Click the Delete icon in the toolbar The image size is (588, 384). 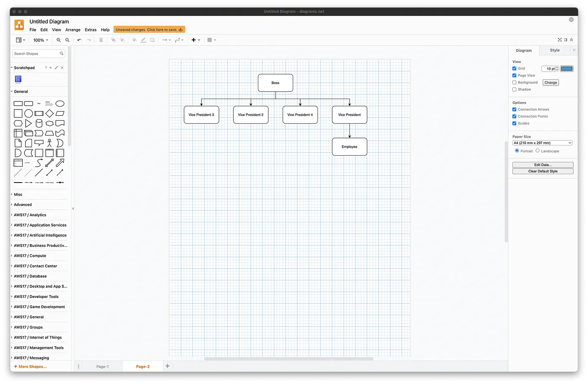point(101,40)
